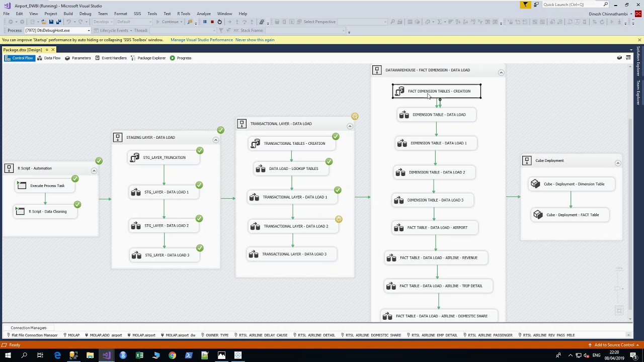Pin the Package.dtsx tab
644x362 pixels.
coord(47,50)
